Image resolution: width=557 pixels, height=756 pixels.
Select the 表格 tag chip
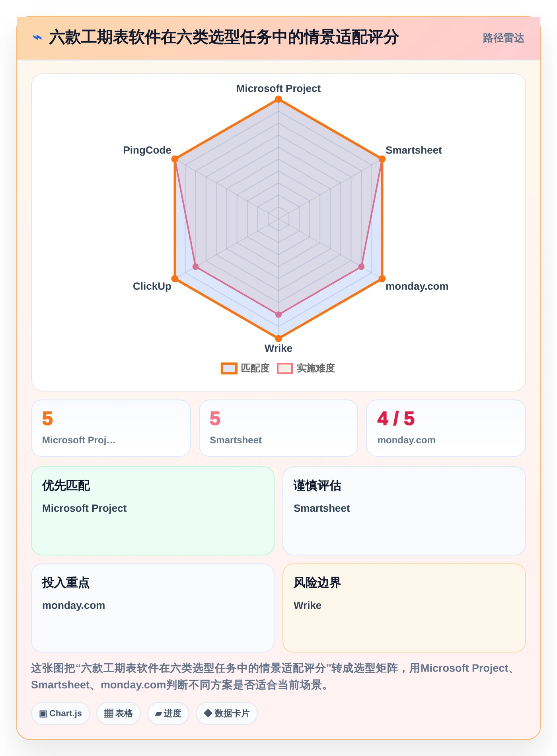click(119, 713)
